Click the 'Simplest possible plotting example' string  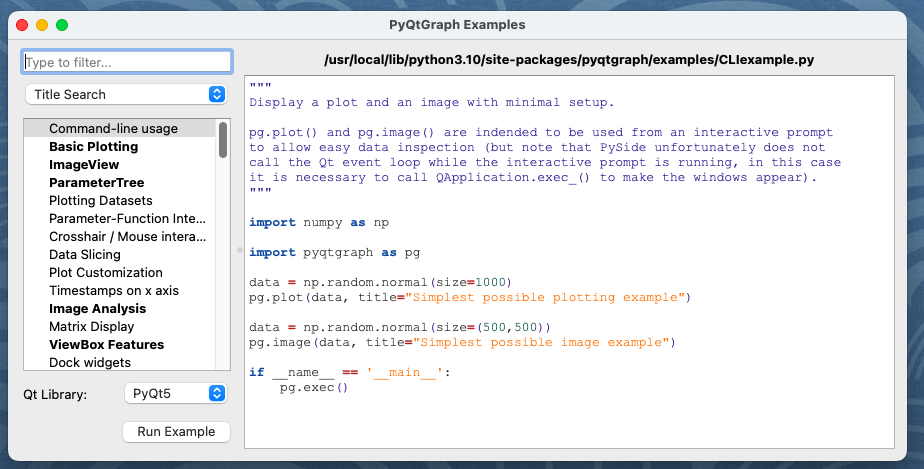[x=544, y=297]
